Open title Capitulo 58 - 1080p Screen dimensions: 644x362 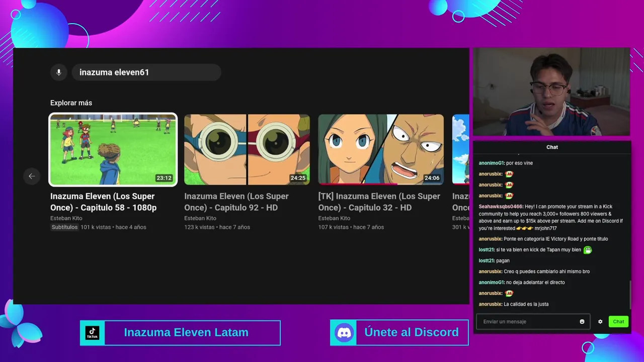click(103, 202)
